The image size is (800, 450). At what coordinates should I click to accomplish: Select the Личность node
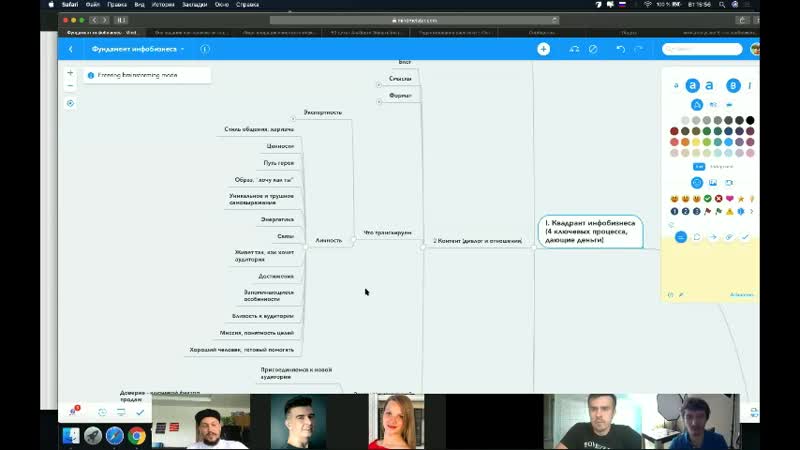(x=329, y=240)
